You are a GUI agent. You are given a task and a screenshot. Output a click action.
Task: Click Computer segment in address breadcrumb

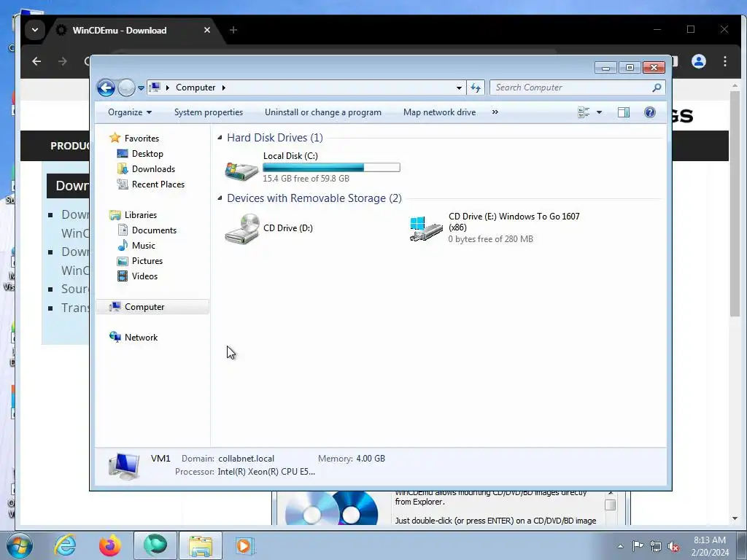196,87
